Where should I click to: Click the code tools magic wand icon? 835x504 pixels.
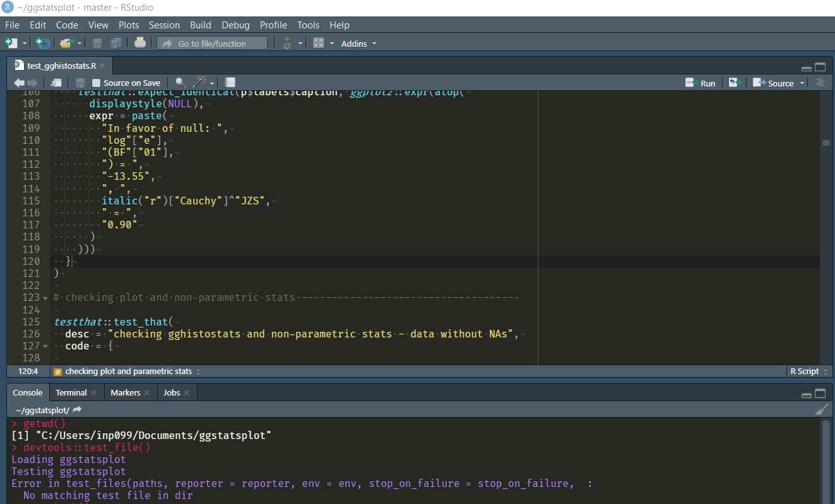tap(200, 83)
